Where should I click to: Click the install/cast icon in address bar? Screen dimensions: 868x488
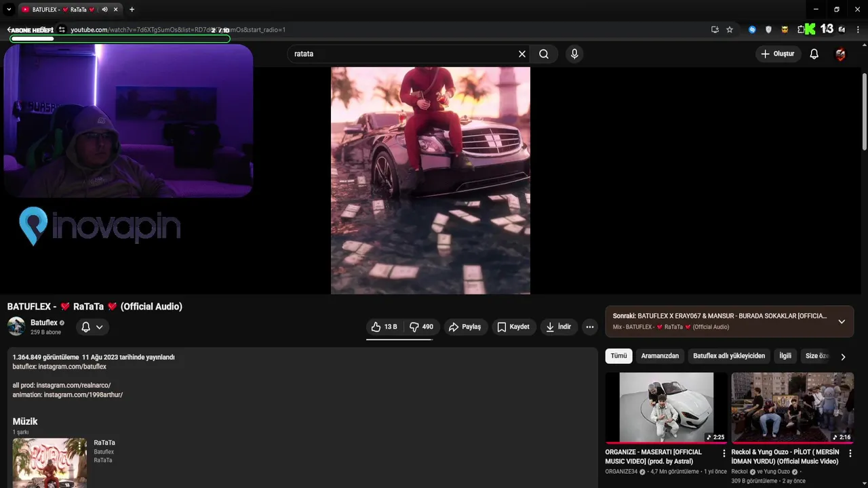[x=715, y=30]
